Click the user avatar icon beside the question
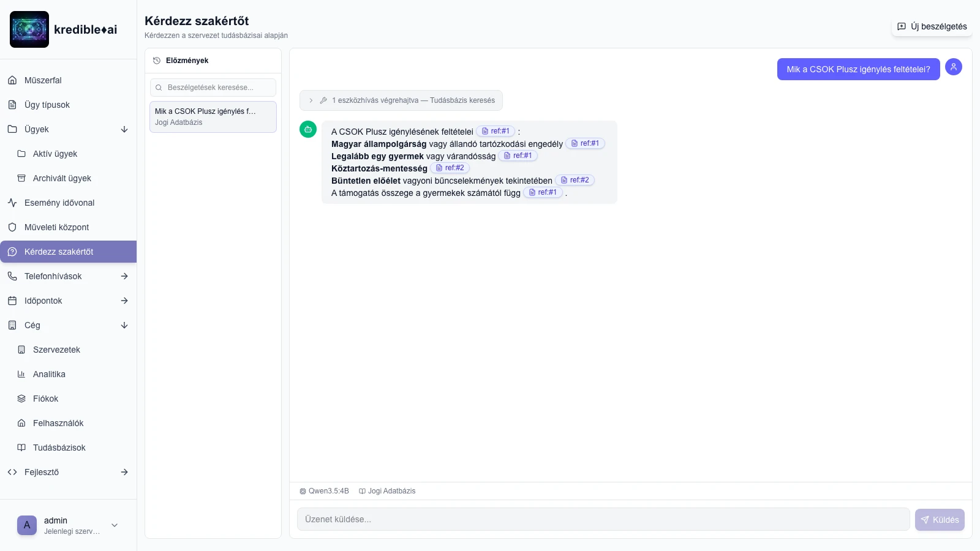The width and height of the screenshot is (980, 551). coord(953,67)
